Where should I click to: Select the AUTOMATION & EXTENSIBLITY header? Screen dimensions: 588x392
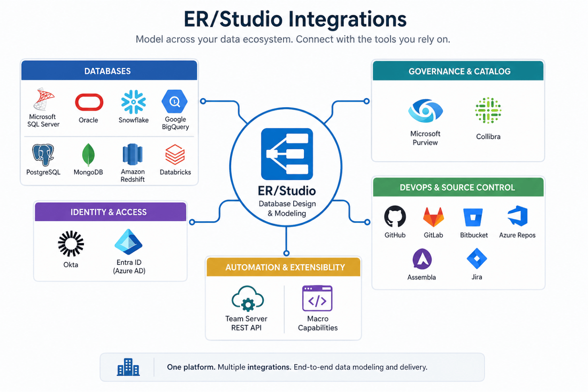point(283,267)
